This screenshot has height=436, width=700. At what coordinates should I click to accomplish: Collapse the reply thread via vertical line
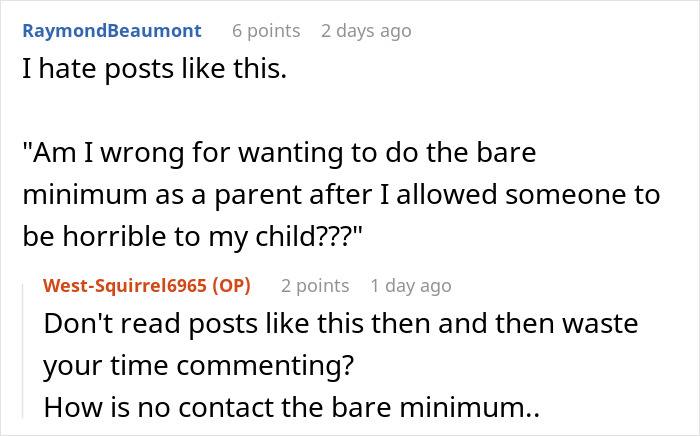[23, 351]
